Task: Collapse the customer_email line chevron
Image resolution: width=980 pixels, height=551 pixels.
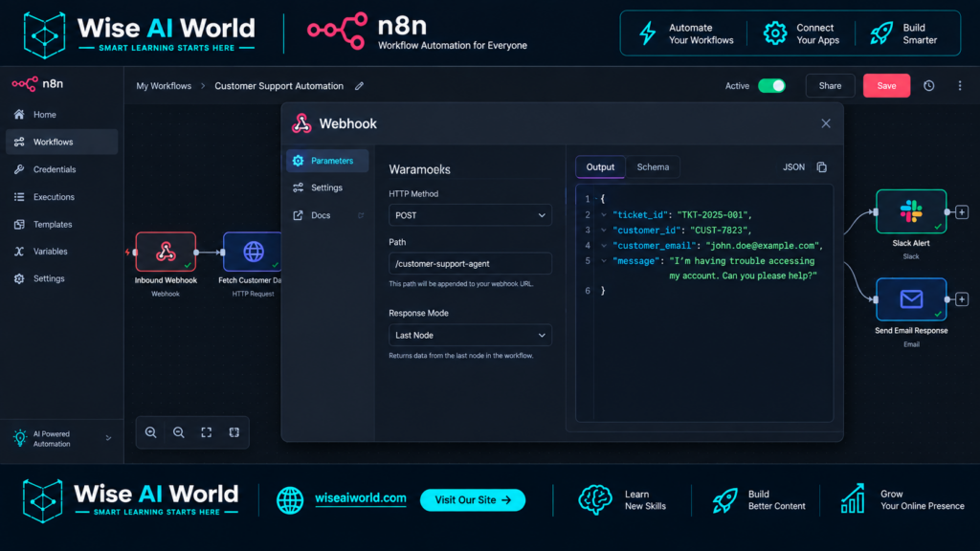Action: pyautogui.click(x=604, y=246)
